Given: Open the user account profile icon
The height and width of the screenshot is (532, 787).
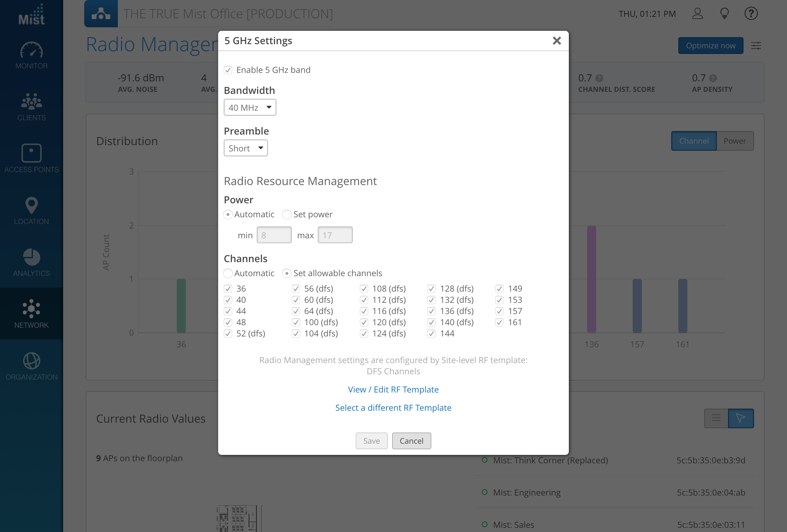Looking at the screenshot, I should pyautogui.click(x=698, y=14).
